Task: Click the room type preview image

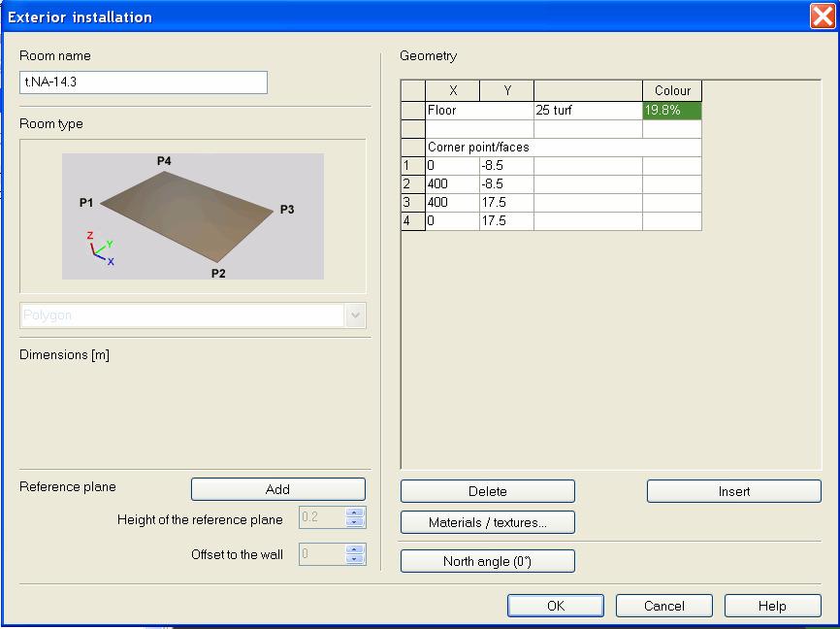Action: point(193,216)
